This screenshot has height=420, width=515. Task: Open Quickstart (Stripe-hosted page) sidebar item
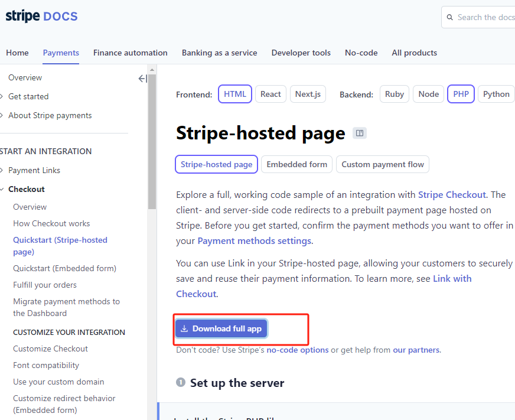tap(60, 246)
